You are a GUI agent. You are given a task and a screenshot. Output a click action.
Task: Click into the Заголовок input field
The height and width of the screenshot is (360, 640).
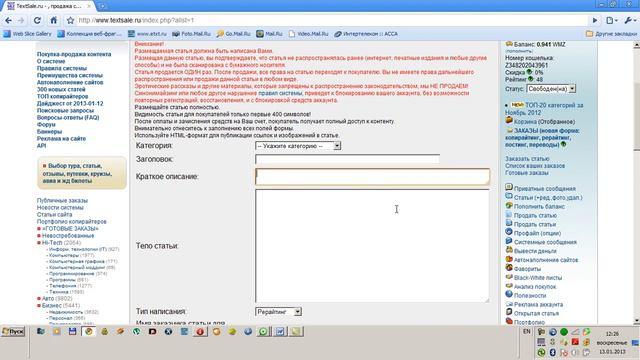click(x=347, y=159)
